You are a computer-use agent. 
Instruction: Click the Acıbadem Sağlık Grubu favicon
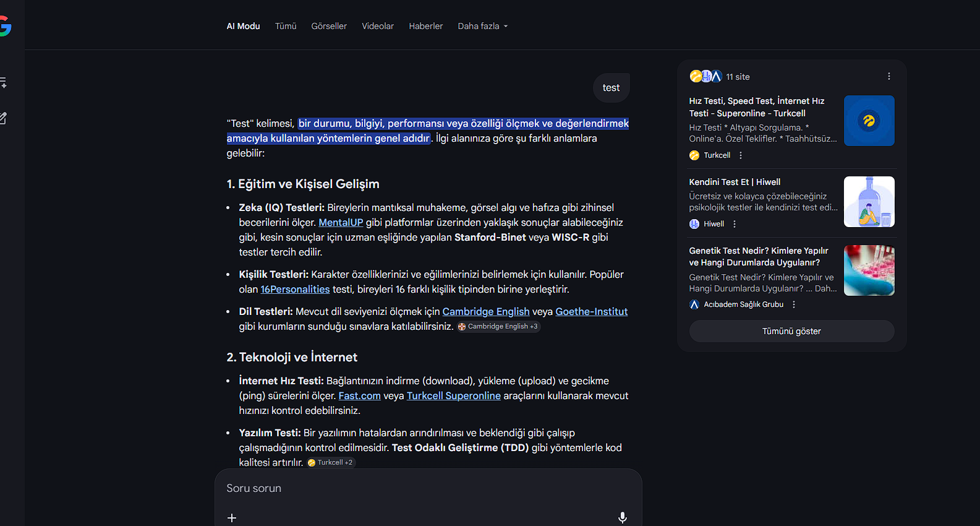[694, 304]
